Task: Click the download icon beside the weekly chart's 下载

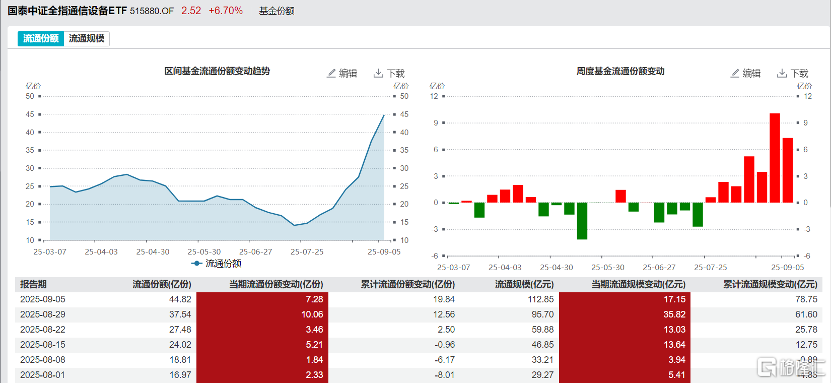Action: point(782,73)
